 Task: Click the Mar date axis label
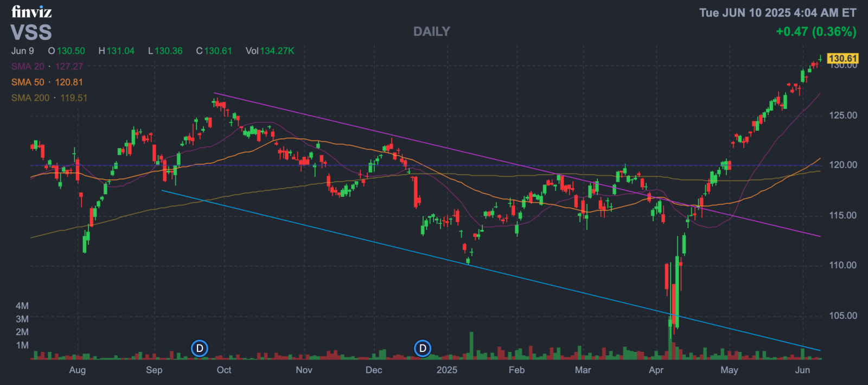[583, 370]
